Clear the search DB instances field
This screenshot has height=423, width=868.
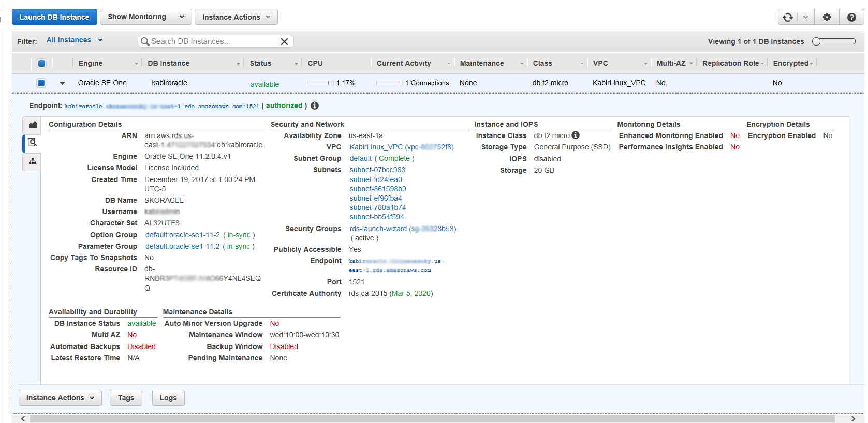point(284,41)
